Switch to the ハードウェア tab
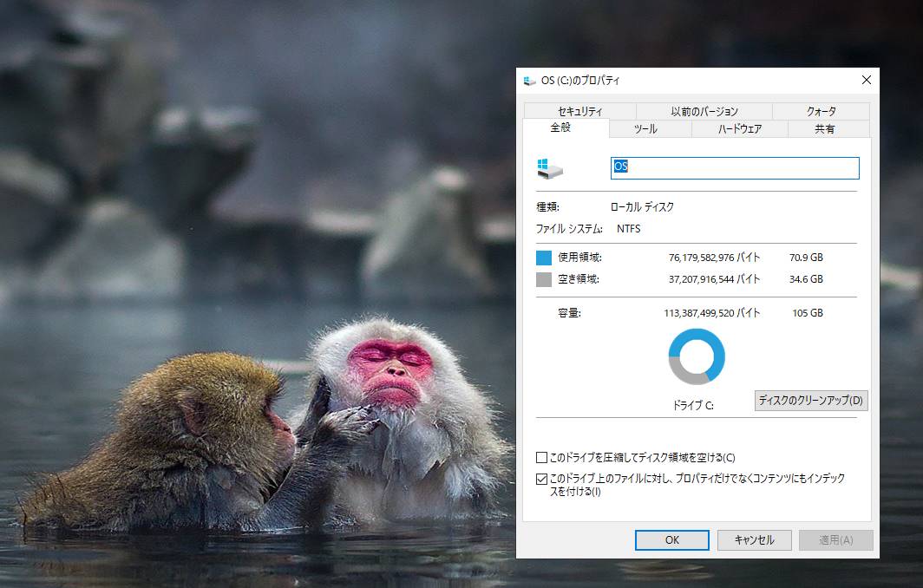 pos(739,129)
